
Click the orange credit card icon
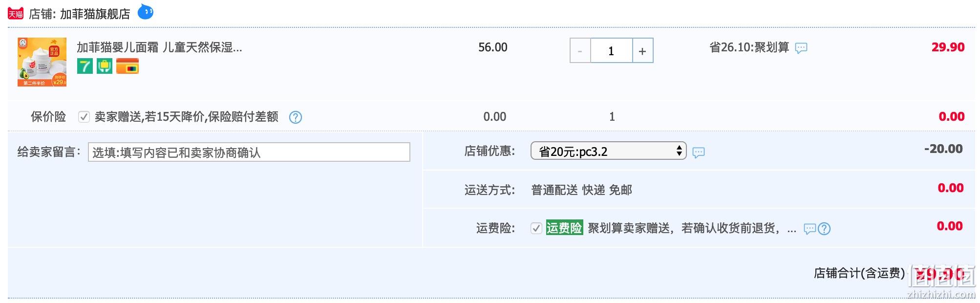[x=128, y=66]
